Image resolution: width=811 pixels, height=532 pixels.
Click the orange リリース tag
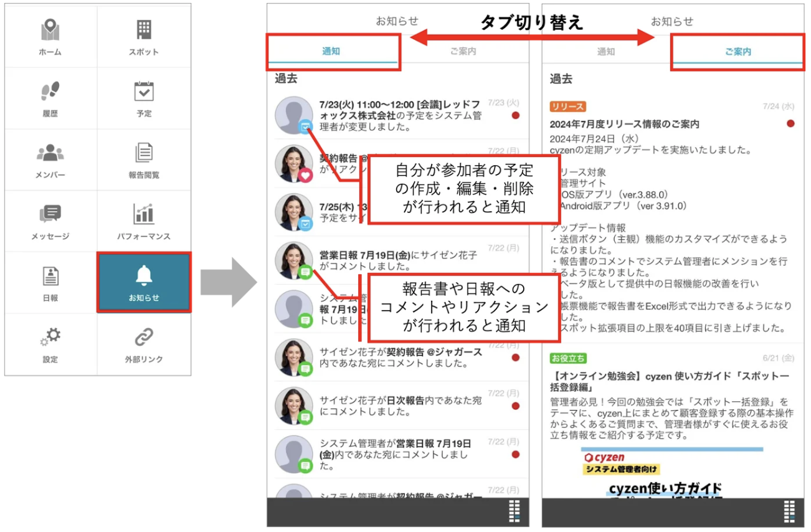(568, 107)
